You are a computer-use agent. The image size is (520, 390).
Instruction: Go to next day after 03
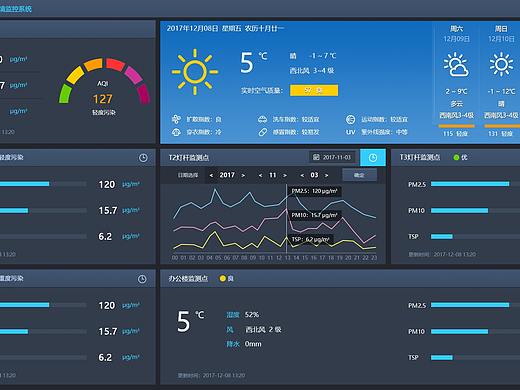point(327,175)
